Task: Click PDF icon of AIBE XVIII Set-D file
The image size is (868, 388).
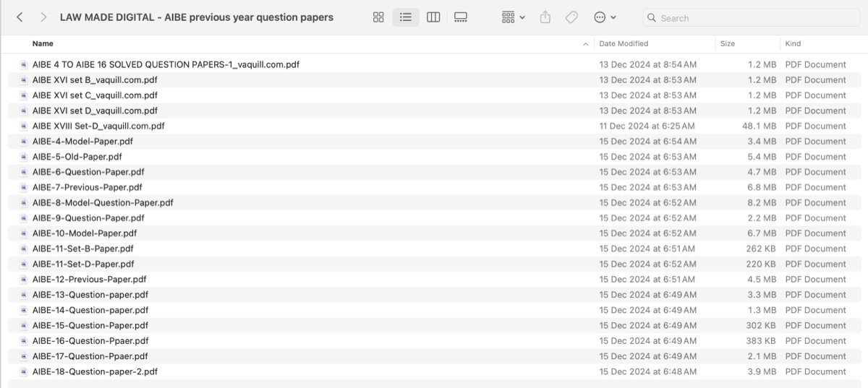Action: pyautogui.click(x=24, y=126)
